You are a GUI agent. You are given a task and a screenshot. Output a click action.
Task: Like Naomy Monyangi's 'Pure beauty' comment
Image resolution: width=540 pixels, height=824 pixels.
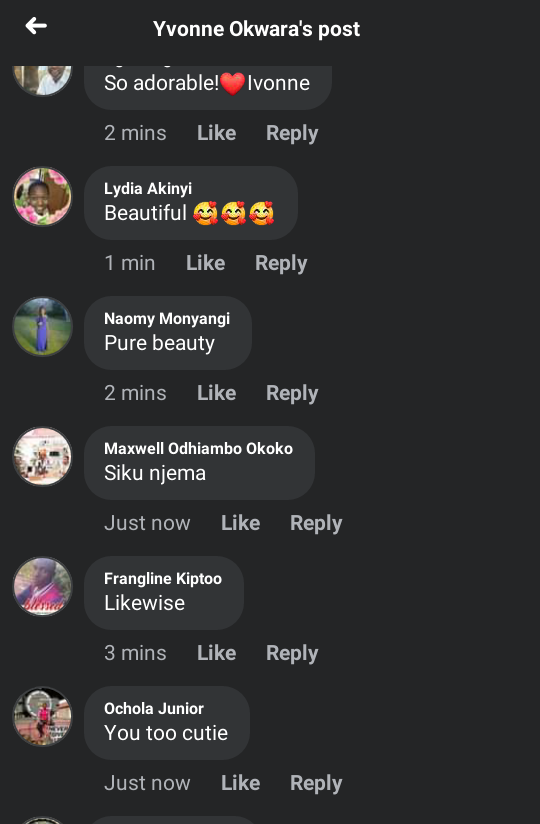pyautogui.click(x=216, y=393)
